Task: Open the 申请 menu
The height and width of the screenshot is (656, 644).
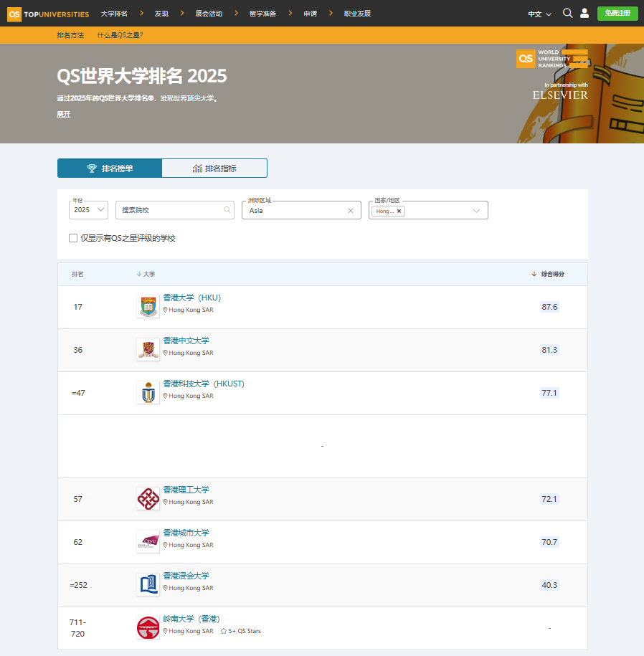Action: [310, 14]
